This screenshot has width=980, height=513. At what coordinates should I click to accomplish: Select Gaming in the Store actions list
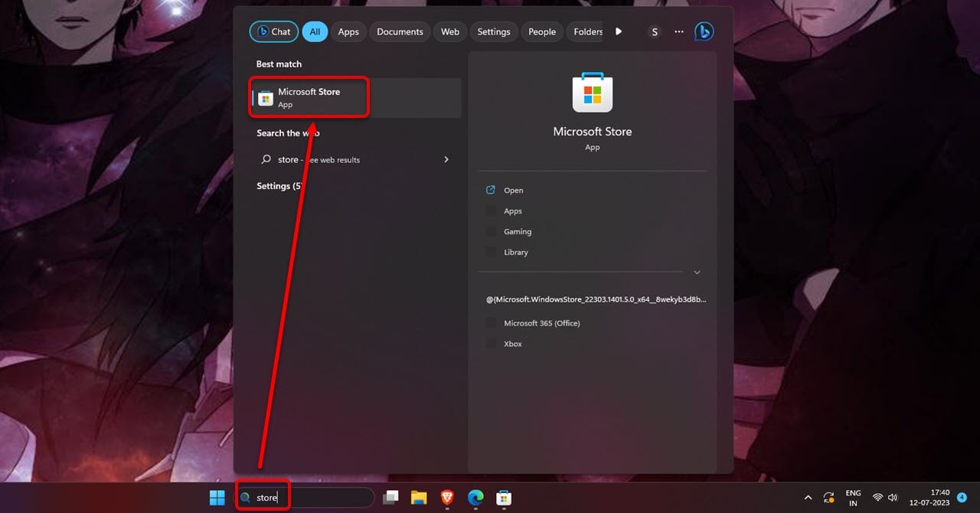pos(517,231)
